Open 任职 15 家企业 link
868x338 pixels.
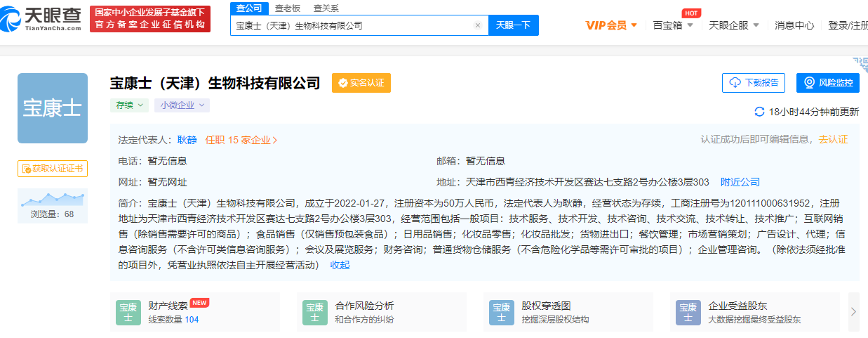(x=241, y=140)
